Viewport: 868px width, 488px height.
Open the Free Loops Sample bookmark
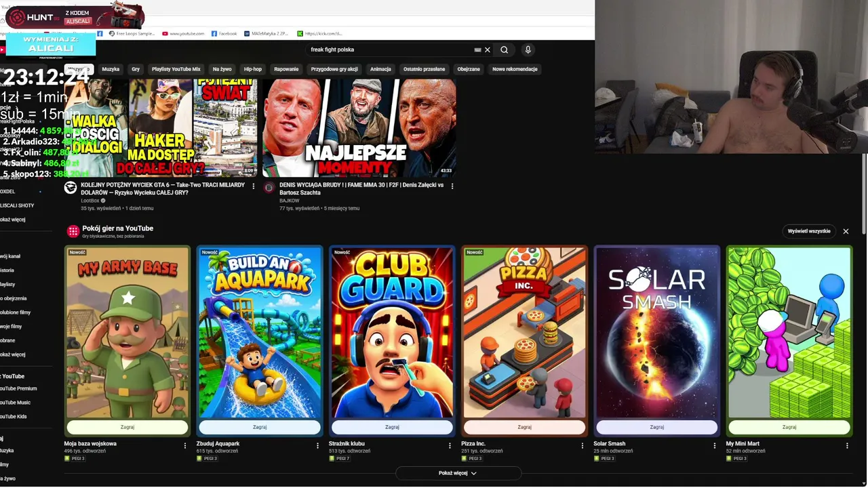pos(132,33)
